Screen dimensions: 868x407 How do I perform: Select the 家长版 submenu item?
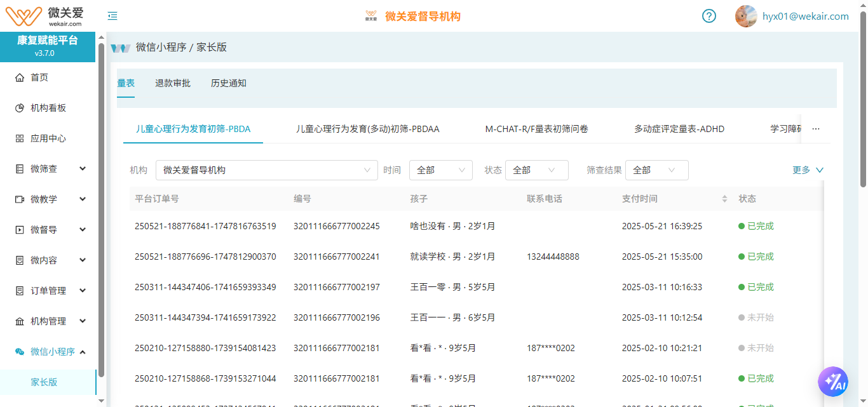coord(44,382)
